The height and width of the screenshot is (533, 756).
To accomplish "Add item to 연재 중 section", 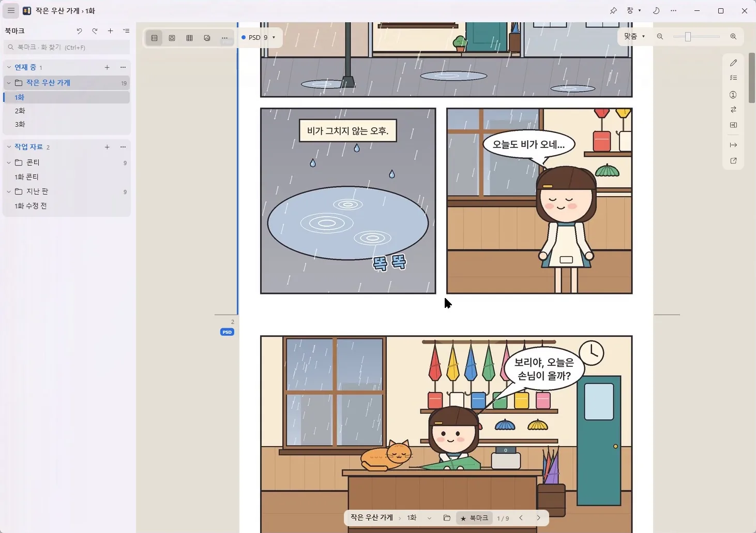I will click(x=107, y=67).
